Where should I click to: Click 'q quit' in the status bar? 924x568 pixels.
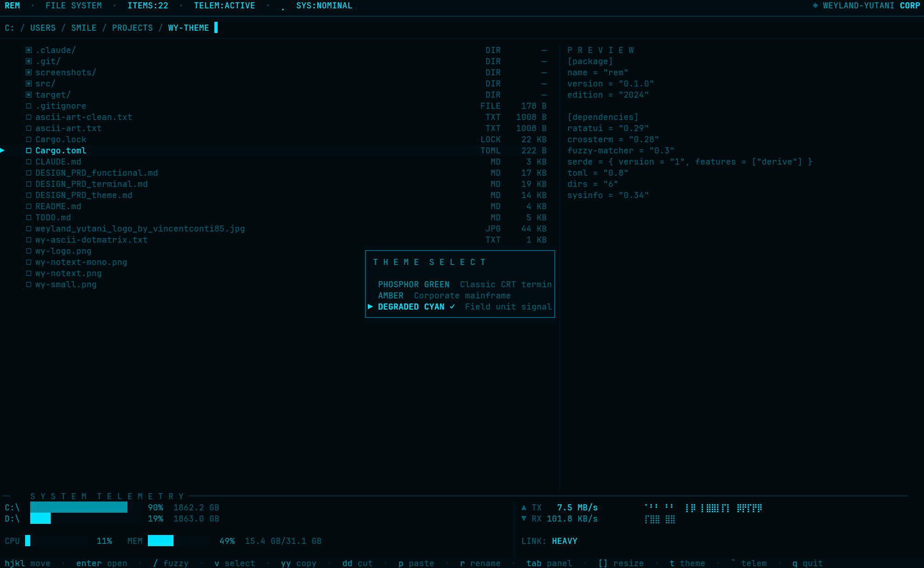[808, 563]
